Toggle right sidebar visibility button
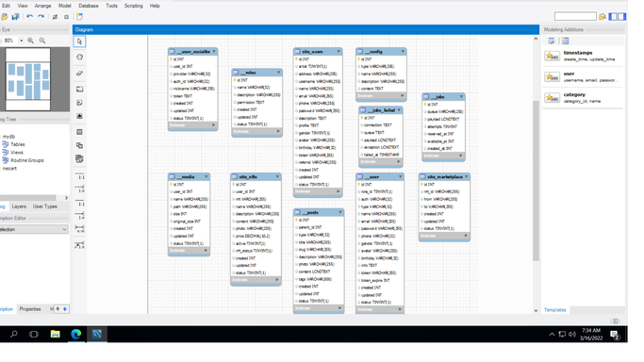 (x=622, y=16)
